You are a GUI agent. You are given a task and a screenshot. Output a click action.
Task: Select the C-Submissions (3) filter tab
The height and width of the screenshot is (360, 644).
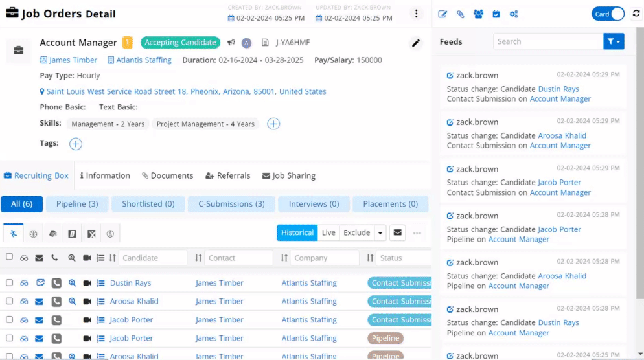[x=232, y=204]
